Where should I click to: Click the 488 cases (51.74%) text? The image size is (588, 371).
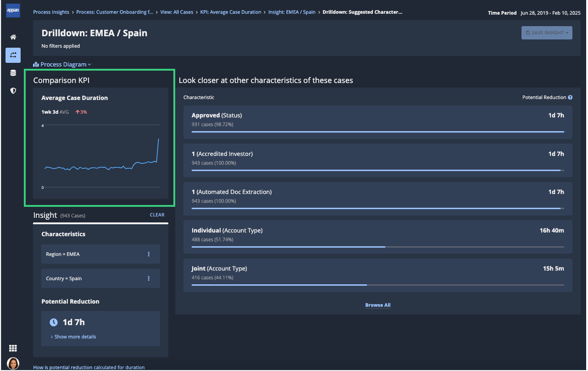click(x=212, y=240)
